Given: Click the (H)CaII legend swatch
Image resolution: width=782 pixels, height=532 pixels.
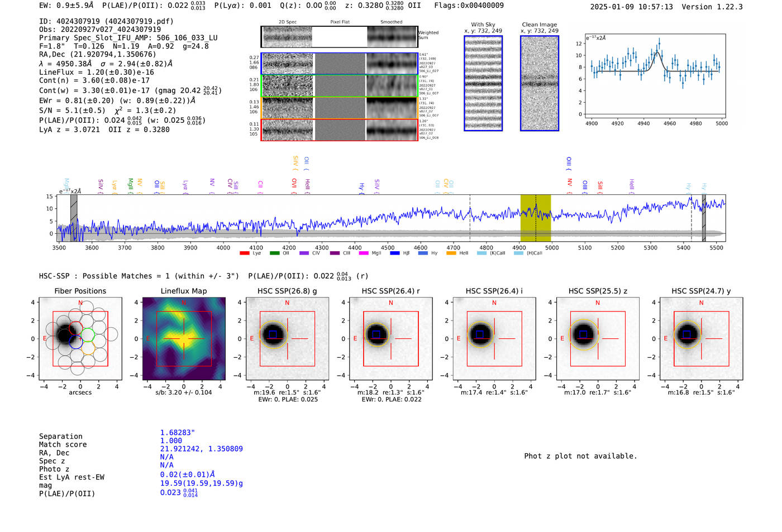Looking at the screenshot, I should click(518, 253).
